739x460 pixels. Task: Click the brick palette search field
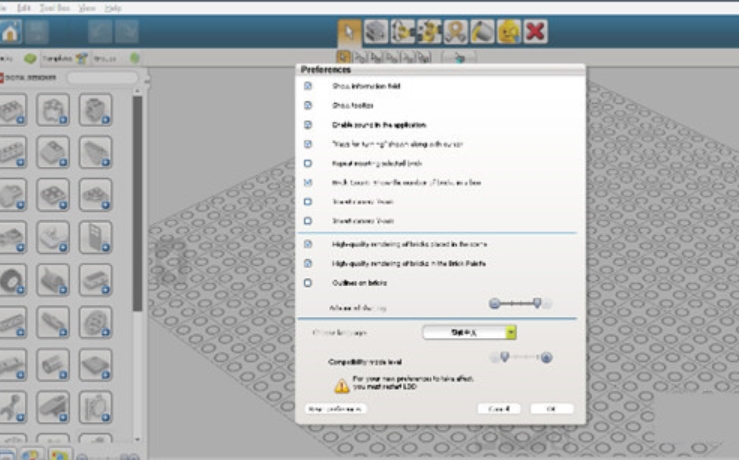point(102,77)
